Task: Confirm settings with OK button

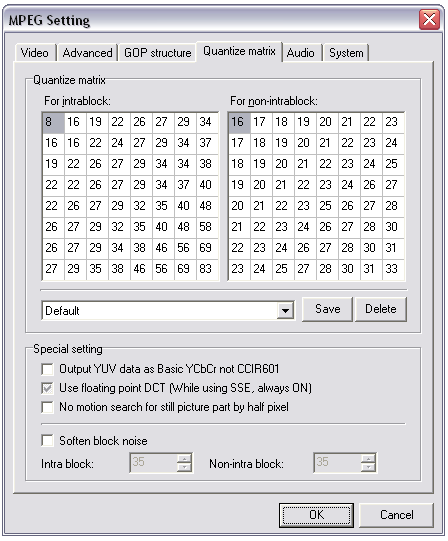Action: (316, 515)
